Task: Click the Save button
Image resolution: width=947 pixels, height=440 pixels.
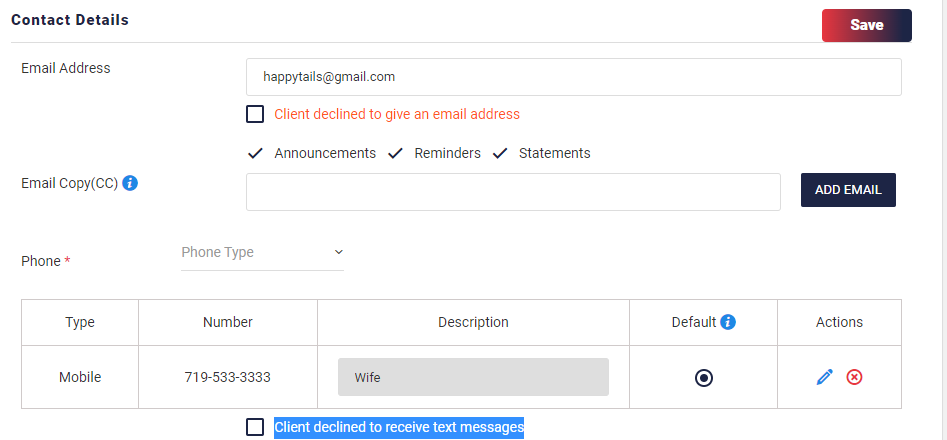Action: pyautogui.click(x=867, y=25)
